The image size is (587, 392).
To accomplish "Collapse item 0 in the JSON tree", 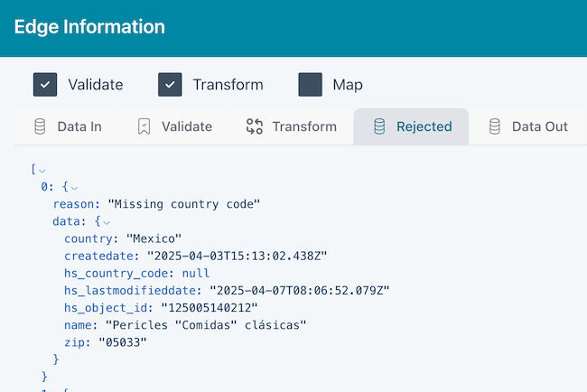I will (74, 188).
